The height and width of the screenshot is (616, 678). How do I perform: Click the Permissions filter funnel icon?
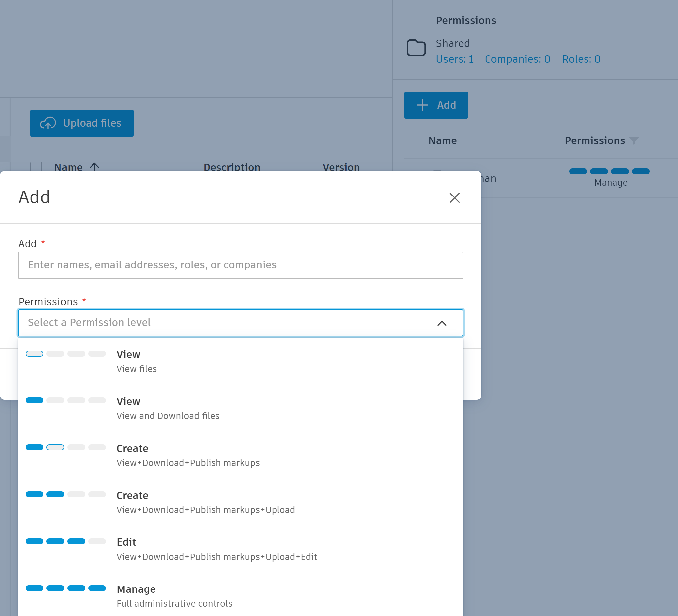634,140
